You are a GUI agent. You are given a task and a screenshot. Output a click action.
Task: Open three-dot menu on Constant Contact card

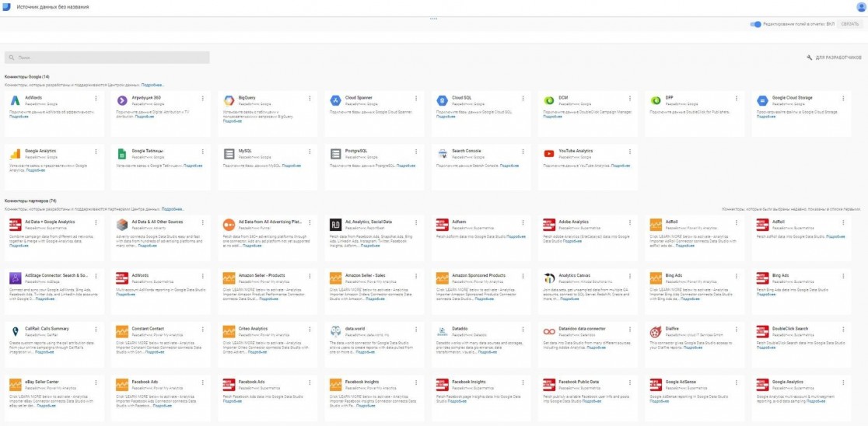tap(202, 329)
